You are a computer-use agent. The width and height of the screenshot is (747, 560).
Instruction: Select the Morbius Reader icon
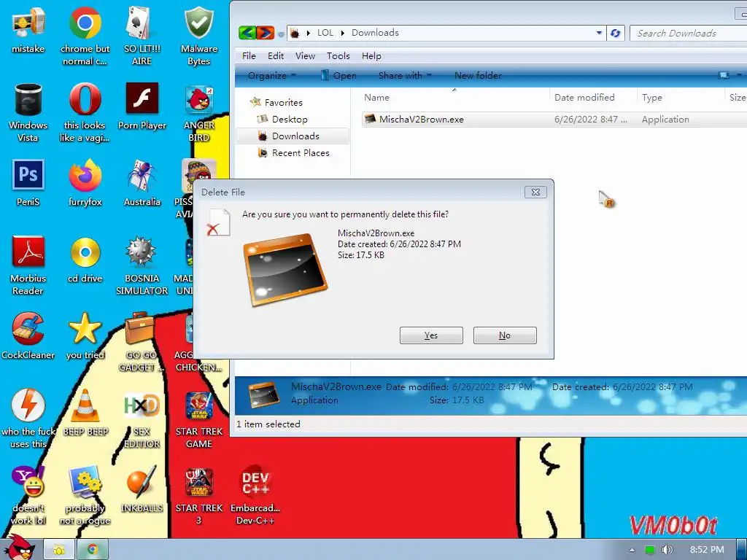pyautogui.click(x=28, y=265)
